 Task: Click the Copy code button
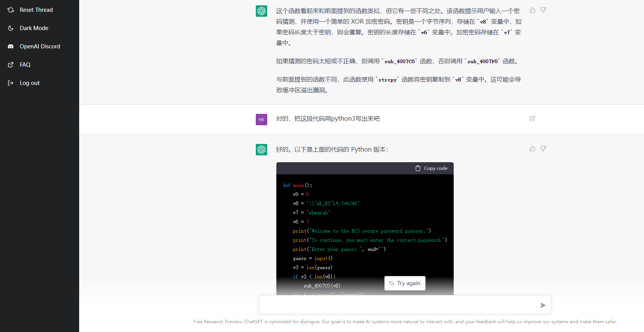(x=431, y=168)
